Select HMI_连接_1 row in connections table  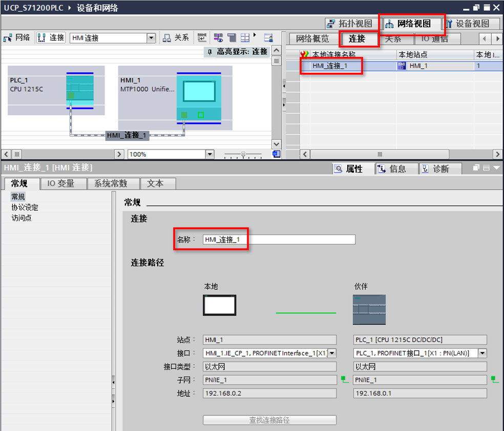(x=333, y=66)
